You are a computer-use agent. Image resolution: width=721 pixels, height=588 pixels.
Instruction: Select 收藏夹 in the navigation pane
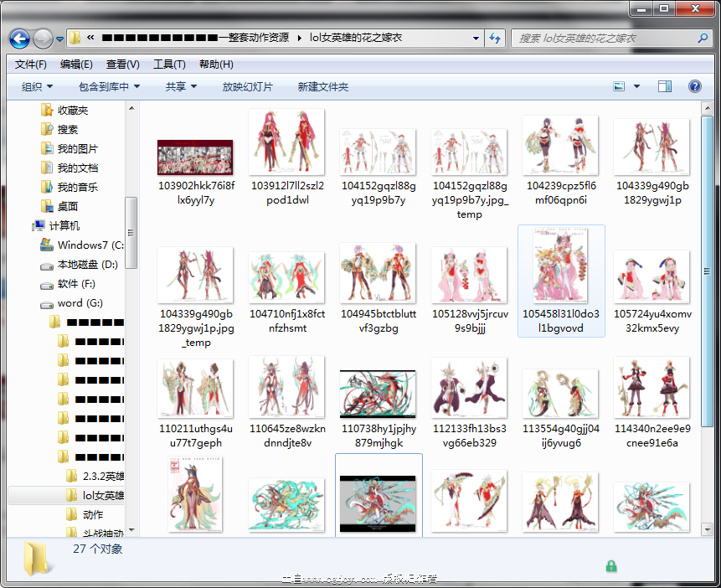[x=73, y=111]
